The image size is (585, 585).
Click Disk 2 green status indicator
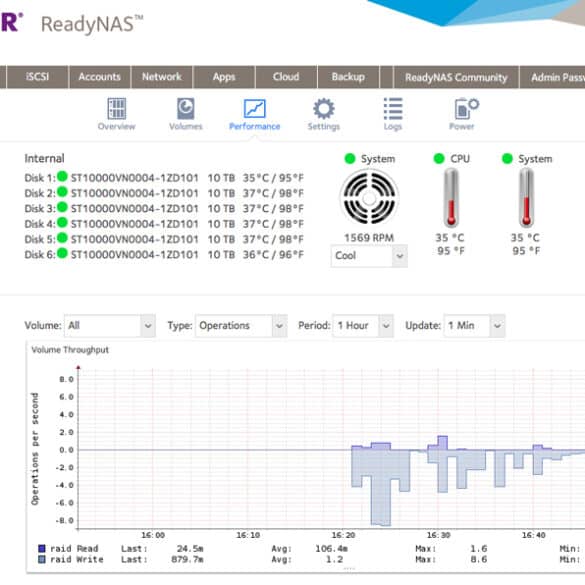click(x=62, y=192)
